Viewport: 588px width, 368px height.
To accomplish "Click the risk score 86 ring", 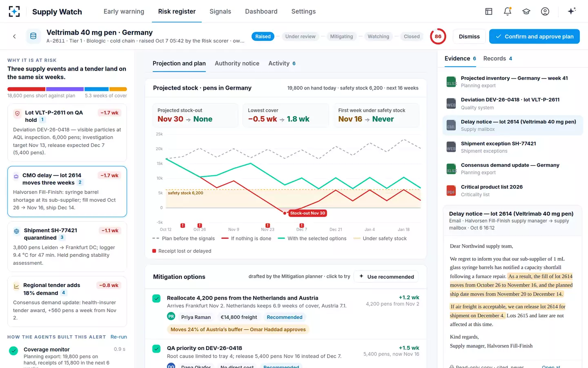I will (438, 36).
